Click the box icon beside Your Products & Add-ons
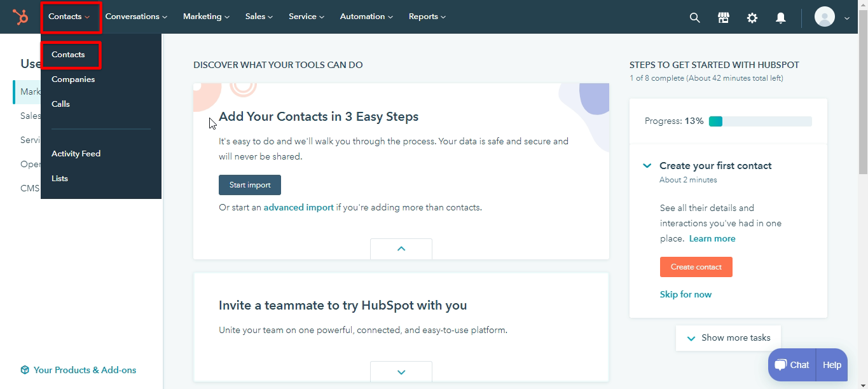868x389 pixels. click(25, 370)
